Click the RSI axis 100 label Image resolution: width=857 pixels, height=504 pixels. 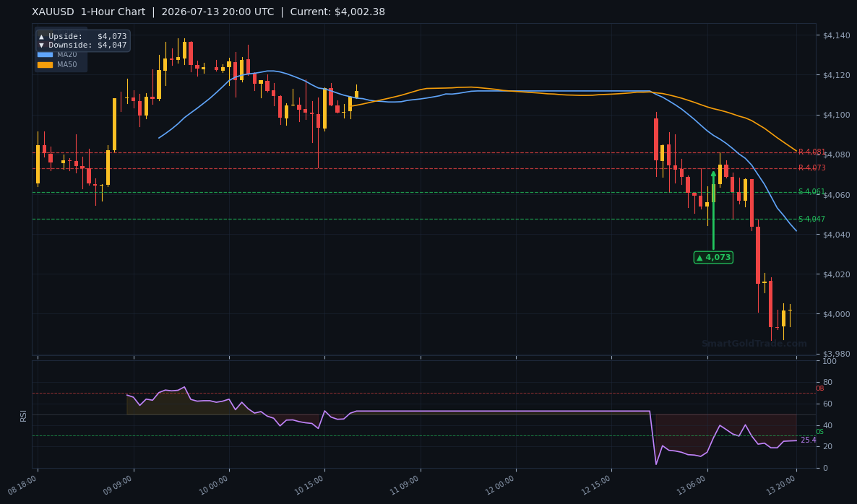(829, 362)
